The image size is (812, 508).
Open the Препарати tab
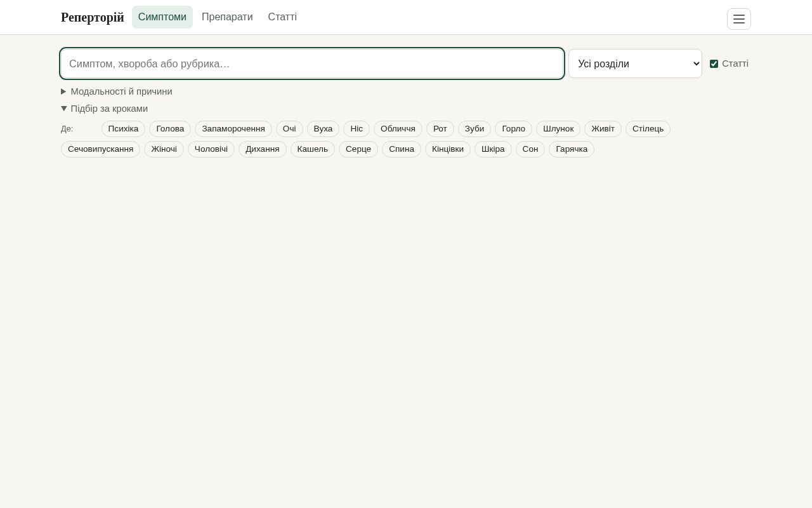[227, 17]
